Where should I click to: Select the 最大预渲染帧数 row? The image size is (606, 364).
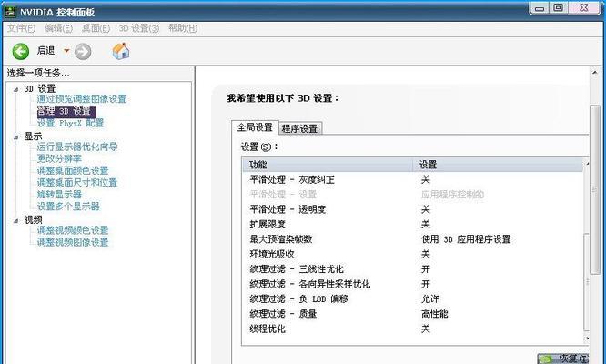point(412,239)
